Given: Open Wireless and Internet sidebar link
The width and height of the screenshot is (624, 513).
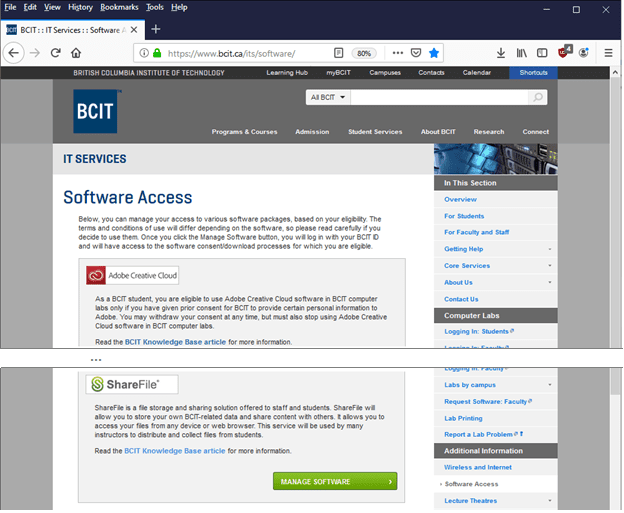Looking at the screenshot, I should (478, 467).
